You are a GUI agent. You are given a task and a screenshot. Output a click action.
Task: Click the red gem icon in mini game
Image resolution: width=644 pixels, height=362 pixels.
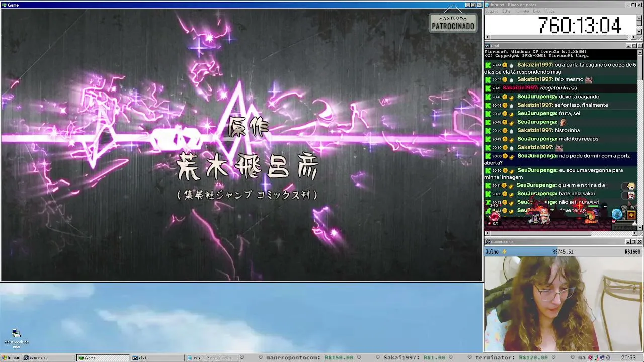click(x=495, y=216)
